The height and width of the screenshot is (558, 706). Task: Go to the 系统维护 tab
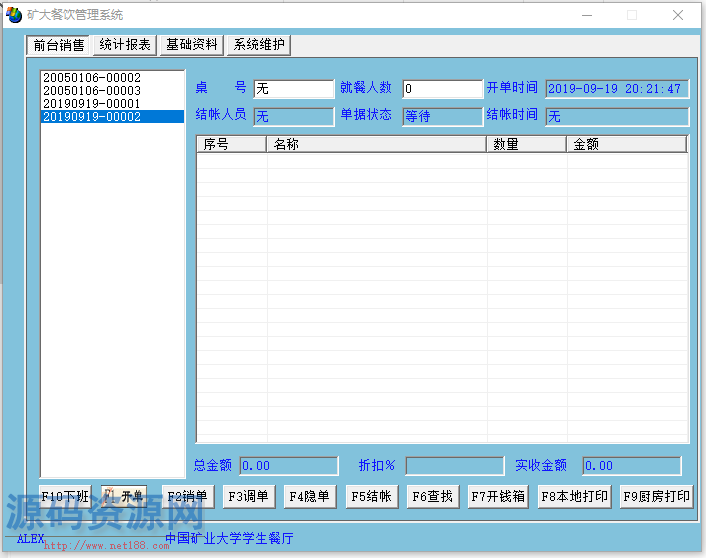tap(259, 45)
